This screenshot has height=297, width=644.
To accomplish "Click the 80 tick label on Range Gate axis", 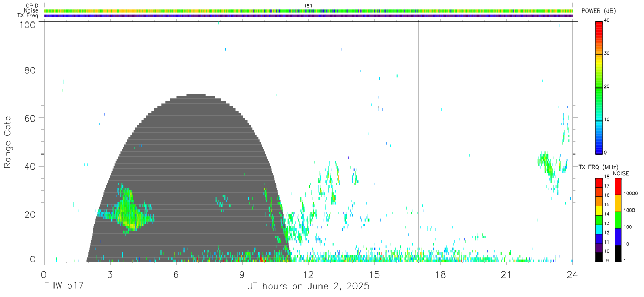I will (x=29, y=70).
